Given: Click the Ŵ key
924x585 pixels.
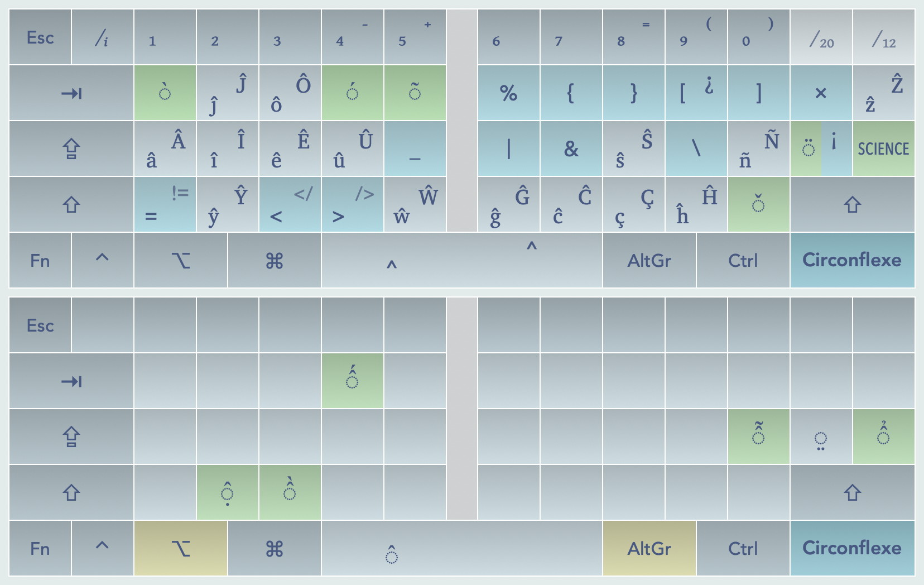Looking at the screenshot, I should click(x=415, y=204).
